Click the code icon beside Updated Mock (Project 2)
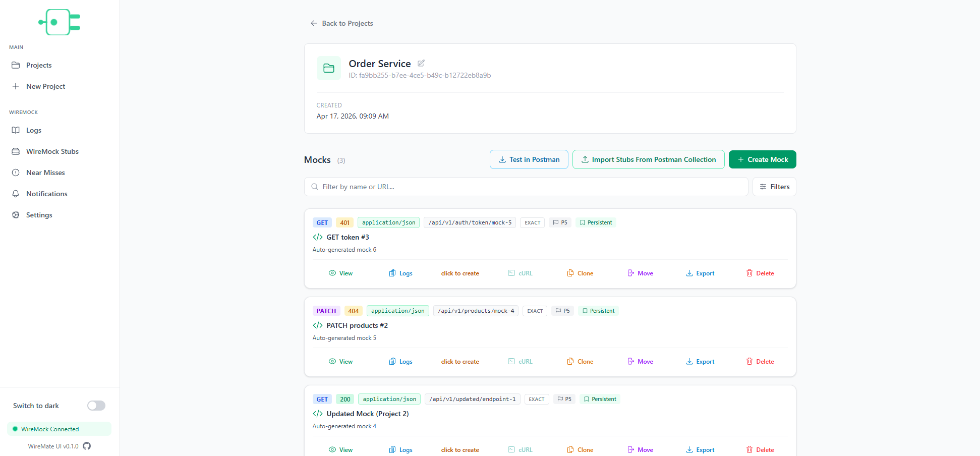The width and height of the screenshot is (980, 456). [x=318, y=414]
